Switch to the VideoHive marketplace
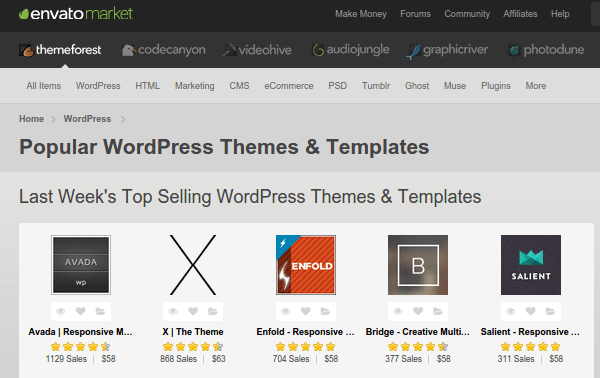This screenshot has width=600, height=378. click(257, 50)
